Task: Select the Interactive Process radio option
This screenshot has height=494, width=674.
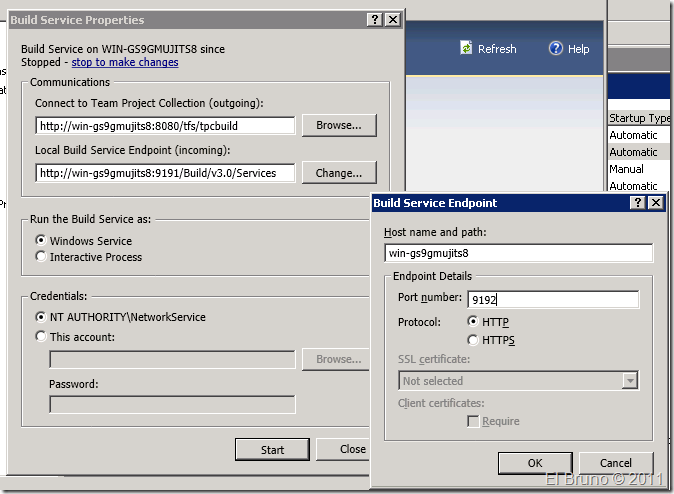Action: point(41,257)
